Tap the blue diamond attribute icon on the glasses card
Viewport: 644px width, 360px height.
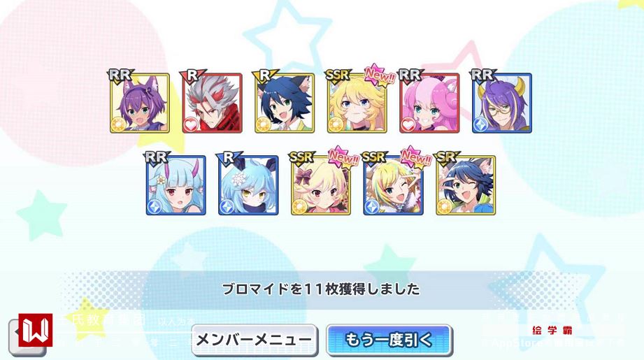(480, 125)
